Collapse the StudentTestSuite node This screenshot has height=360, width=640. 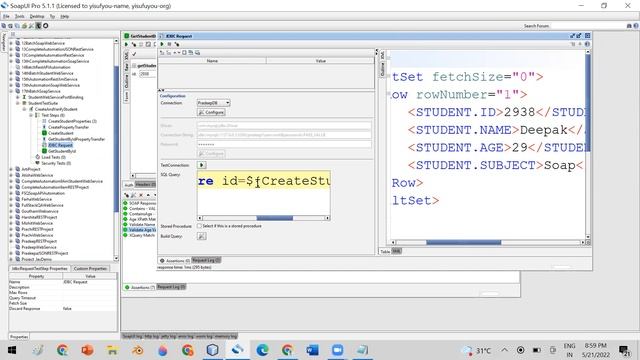tap(18, 103)
